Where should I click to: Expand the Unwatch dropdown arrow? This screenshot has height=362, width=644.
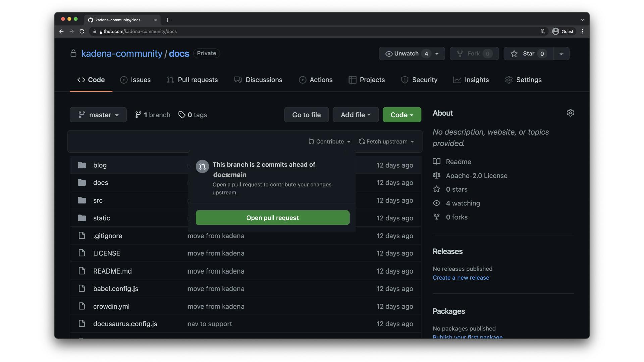pyautogui.click(x=437, y=54)
